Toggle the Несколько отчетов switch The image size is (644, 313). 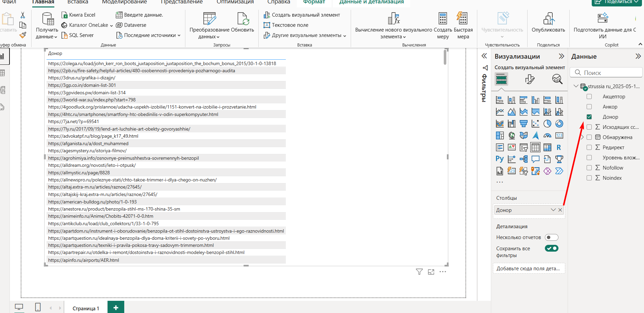pos(551,237)
